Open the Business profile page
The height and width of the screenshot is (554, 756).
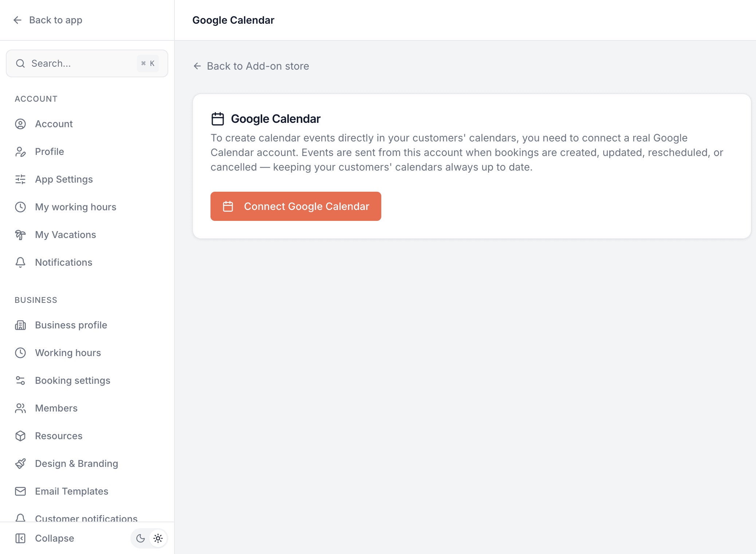point(87,325)
